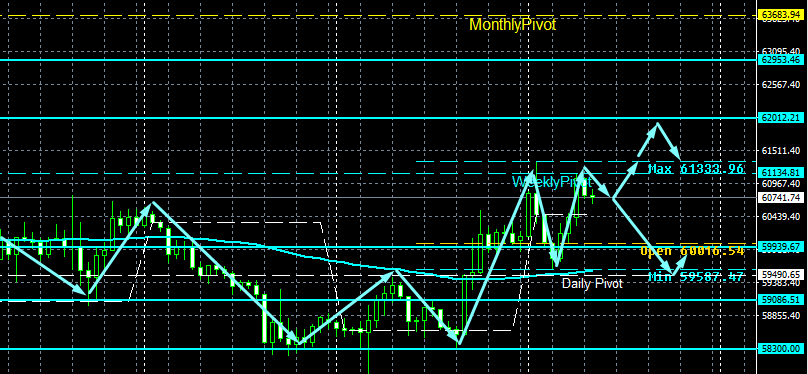Click the 60439.40 axis value
This screenshot has width=808, height=374.
781,216
